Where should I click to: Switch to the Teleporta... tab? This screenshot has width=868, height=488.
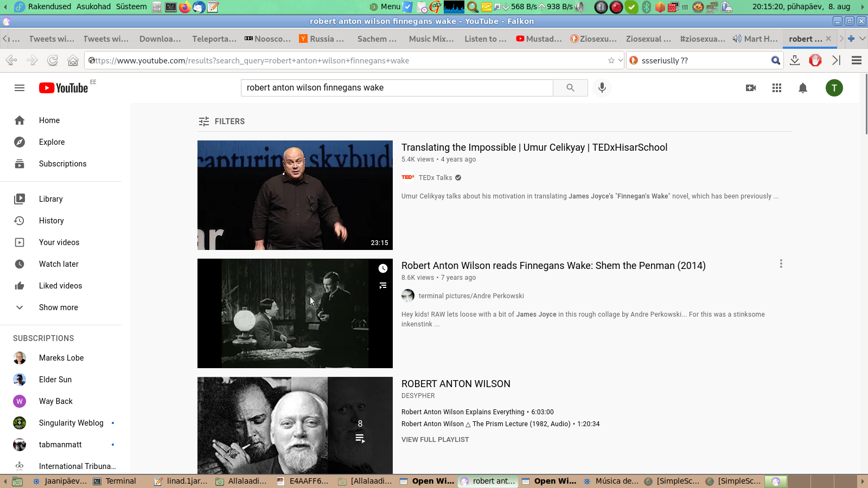(214, 38)
